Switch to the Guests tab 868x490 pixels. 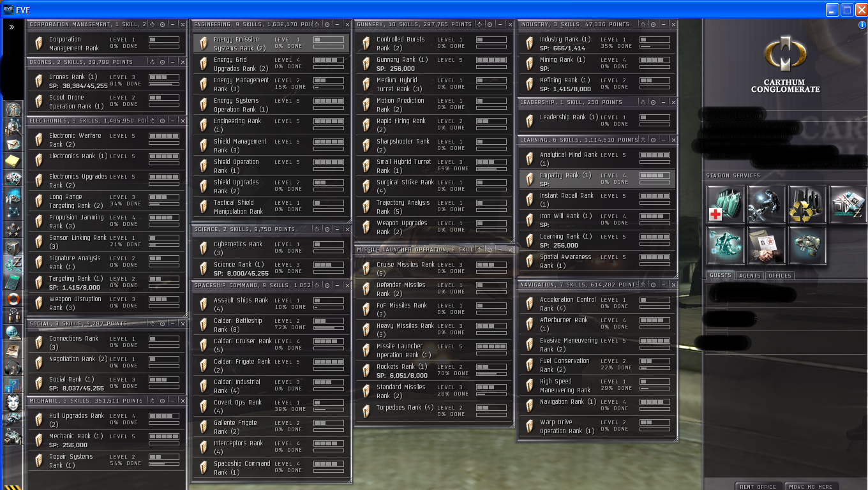pyautogui.click(x=720, y=276)
